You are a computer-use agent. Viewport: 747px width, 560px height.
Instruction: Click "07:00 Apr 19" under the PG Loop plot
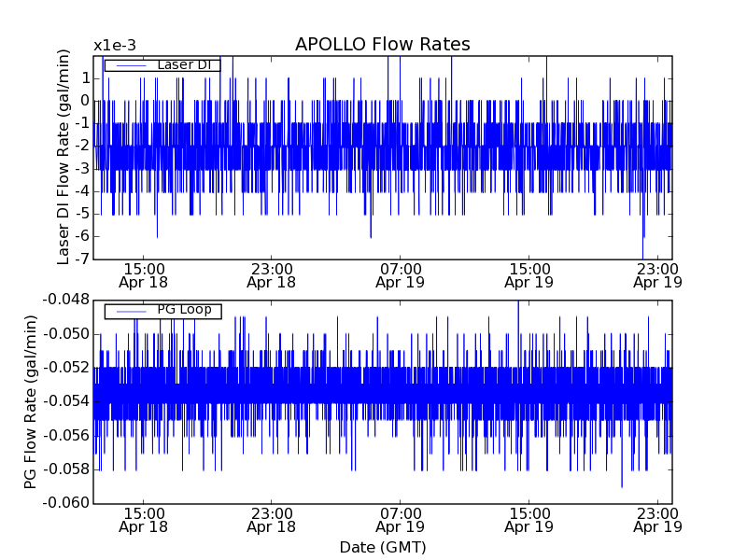[401, 521]
